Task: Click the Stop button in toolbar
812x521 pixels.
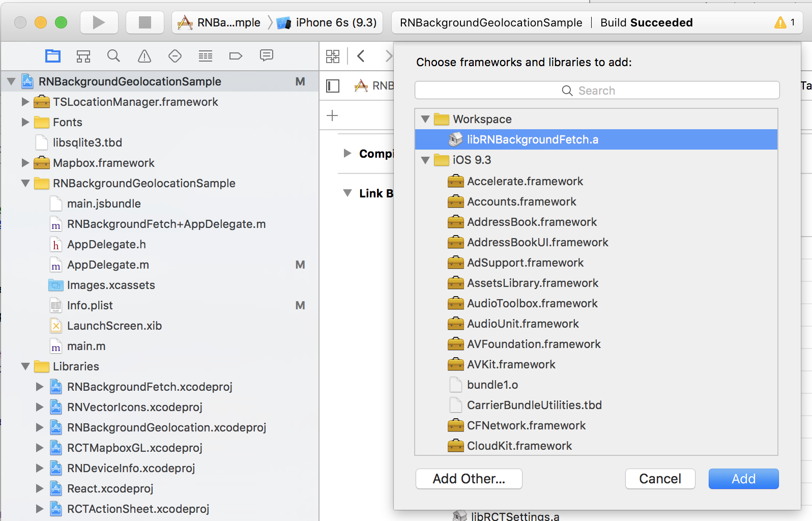Action: (x=145, y=22)
